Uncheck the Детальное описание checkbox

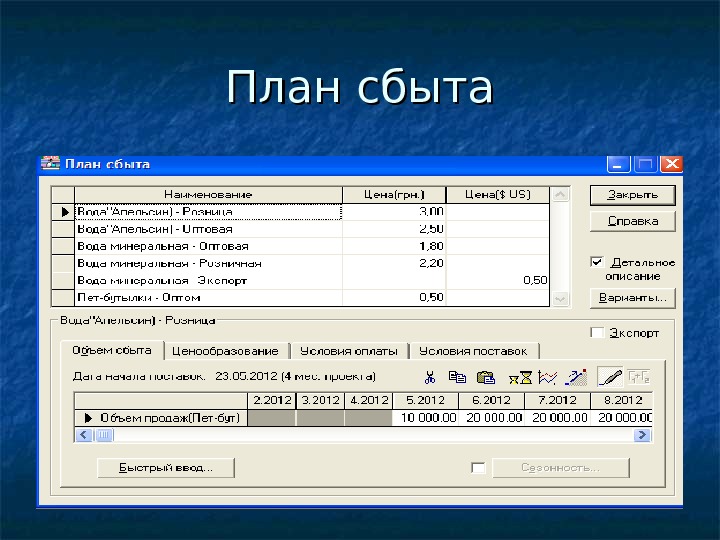coord(597,262)
